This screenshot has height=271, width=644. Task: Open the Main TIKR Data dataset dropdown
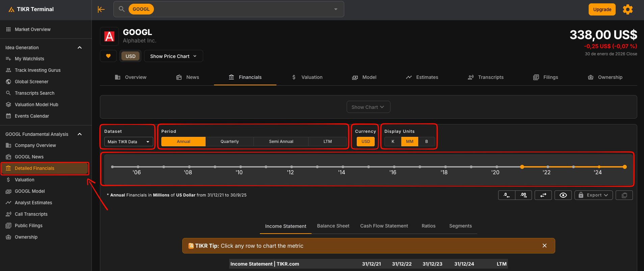[129, 142]
